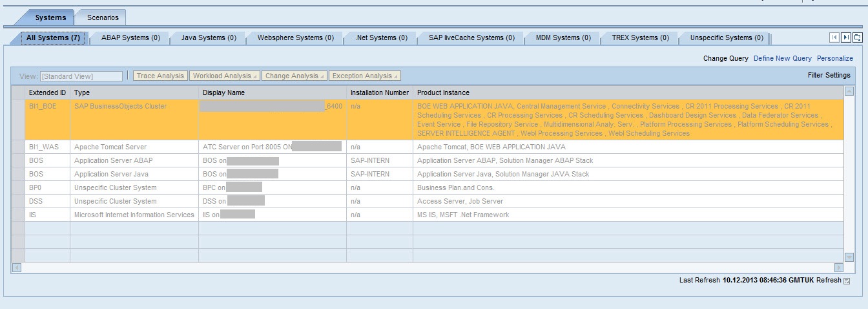Click the Change Query link

point(726,58)
